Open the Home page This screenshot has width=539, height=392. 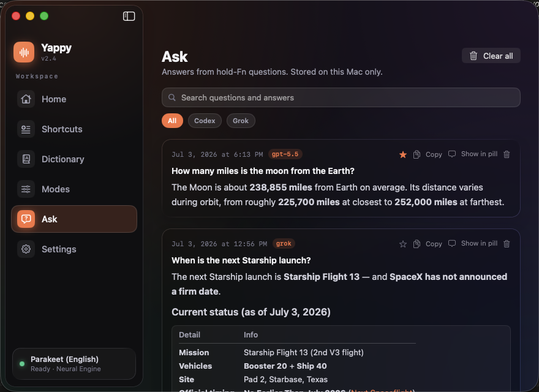coord(74,99)
